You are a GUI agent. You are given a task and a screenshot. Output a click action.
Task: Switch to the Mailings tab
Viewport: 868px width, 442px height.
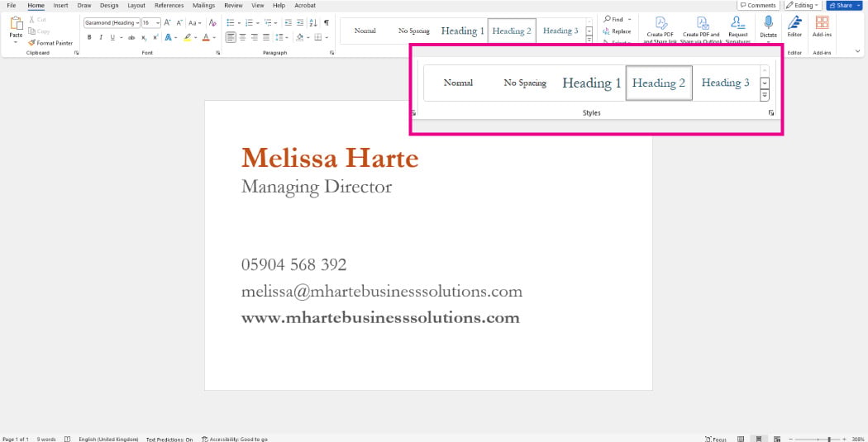(203, 6)
